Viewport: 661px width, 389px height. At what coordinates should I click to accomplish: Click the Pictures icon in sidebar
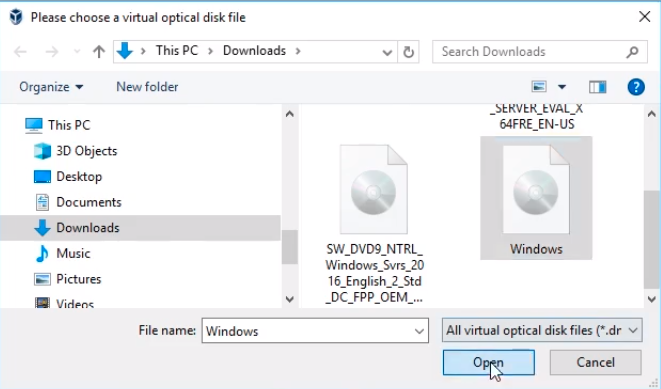pyautogui.click(x=42, y=279)
